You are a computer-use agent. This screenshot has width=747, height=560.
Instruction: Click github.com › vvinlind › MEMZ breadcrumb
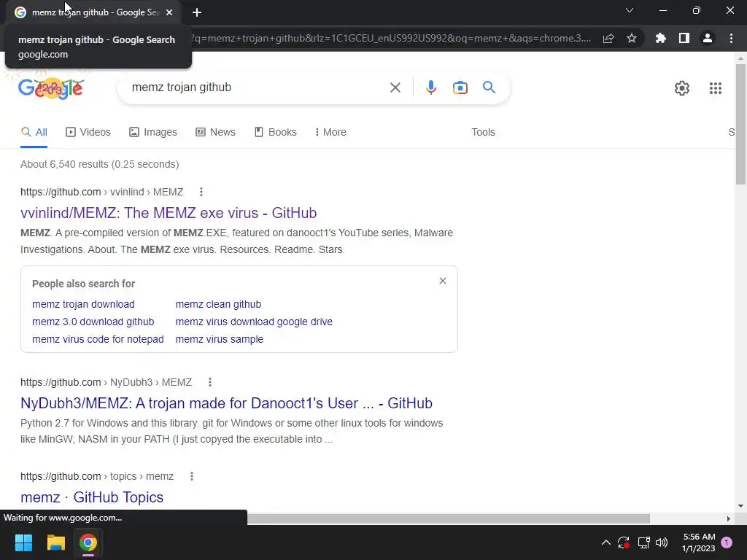click(102, 192)
